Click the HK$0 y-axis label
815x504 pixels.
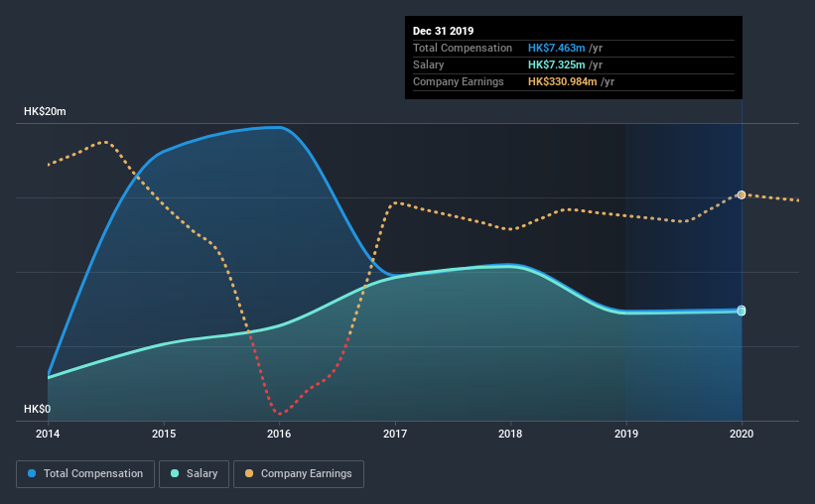pyautogui.click(x=38, y=410)
